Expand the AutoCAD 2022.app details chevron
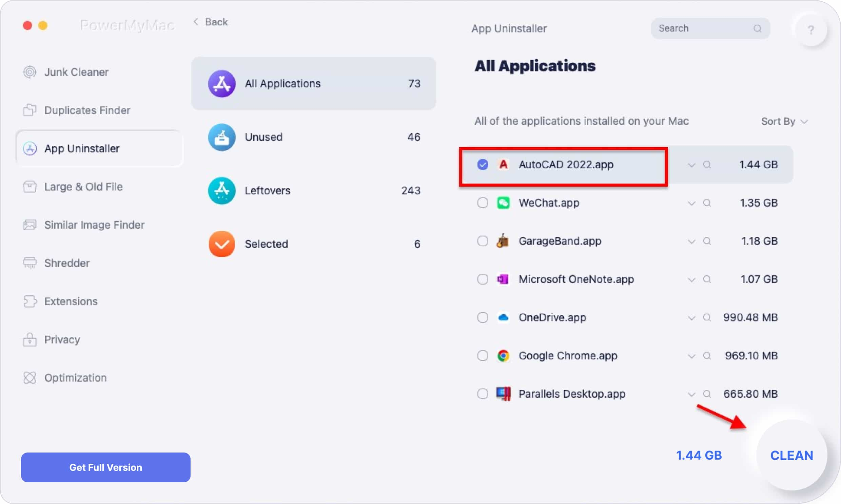This screenshot has height=504, width=841. click(x=691, y=164)
